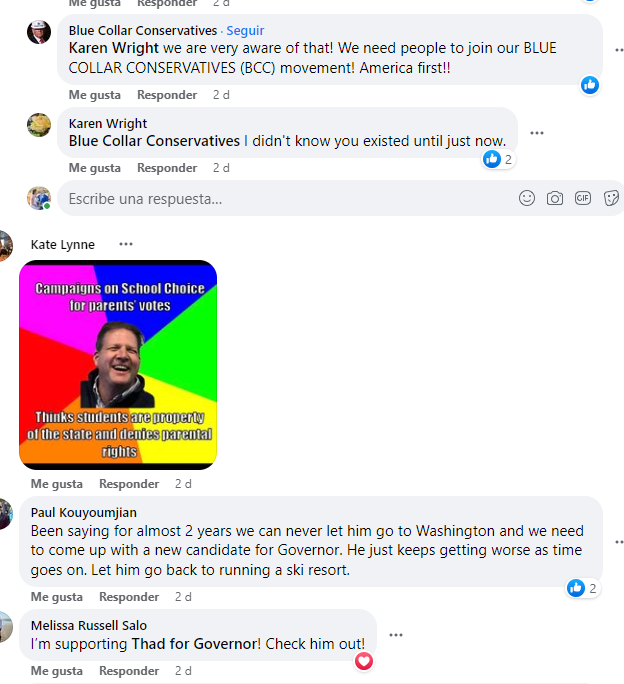The width and height of the screenshot is (624, 684).
Task: Open the School Choice meme image
Action: [x=118, y=365]
